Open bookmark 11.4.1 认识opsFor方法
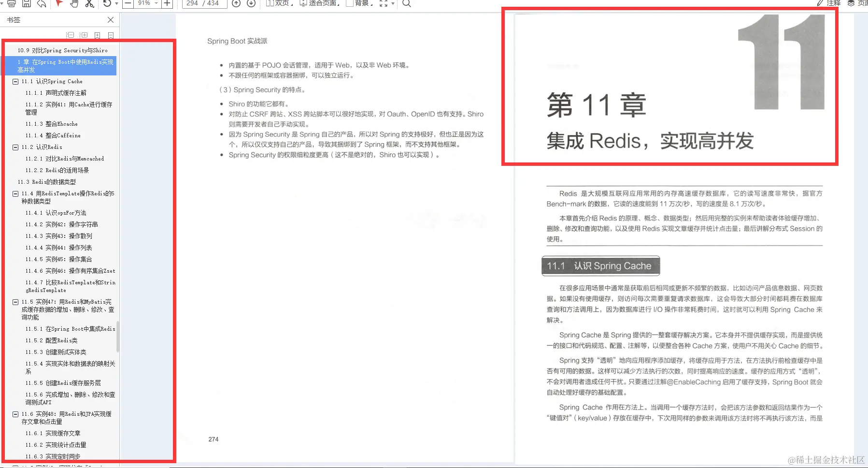This screenshot has height=468, width=868. click(56, 213)
